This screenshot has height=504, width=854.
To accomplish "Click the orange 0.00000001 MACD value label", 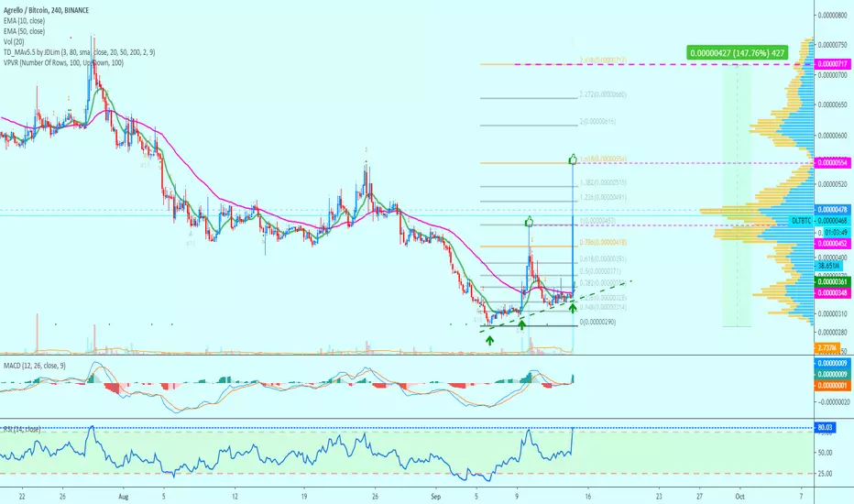I will tap(832, 385).
